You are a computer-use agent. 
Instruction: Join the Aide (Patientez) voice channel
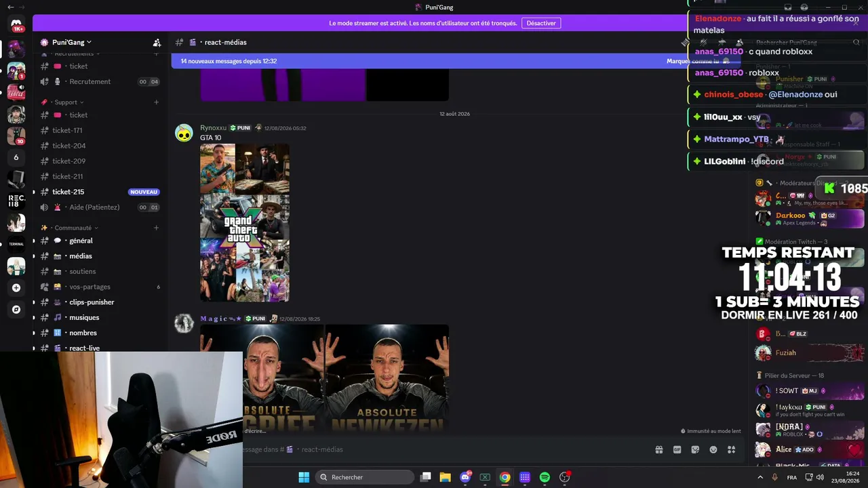point(100,207)
